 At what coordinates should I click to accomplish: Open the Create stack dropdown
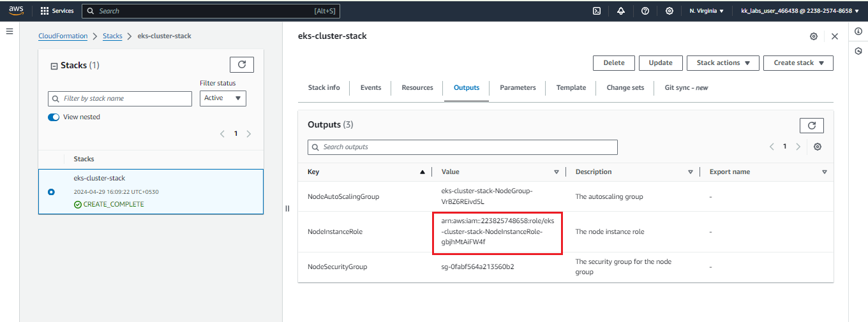pyautogui.click(x=798, y=62)
